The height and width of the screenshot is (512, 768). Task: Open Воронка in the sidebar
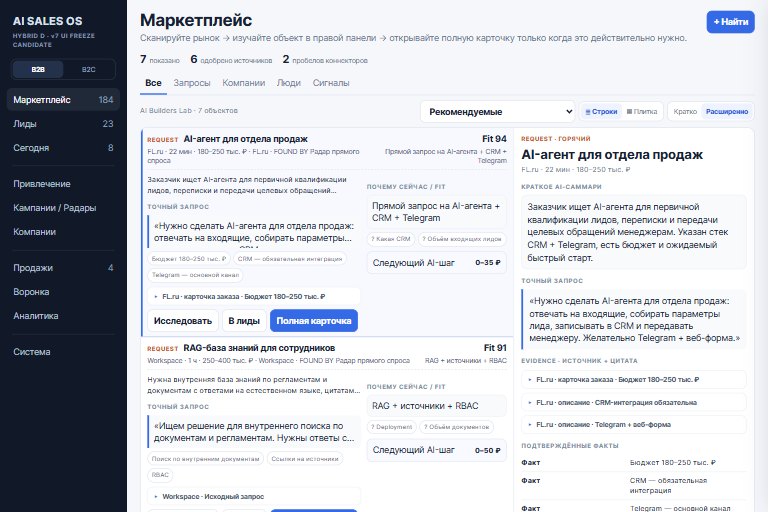pos(63,292)
